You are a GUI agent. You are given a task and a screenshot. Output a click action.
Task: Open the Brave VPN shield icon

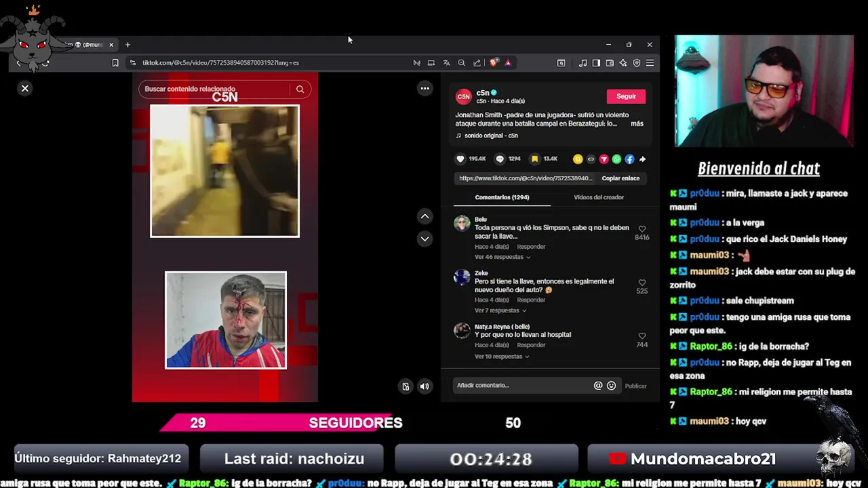[x=637, y=63]
